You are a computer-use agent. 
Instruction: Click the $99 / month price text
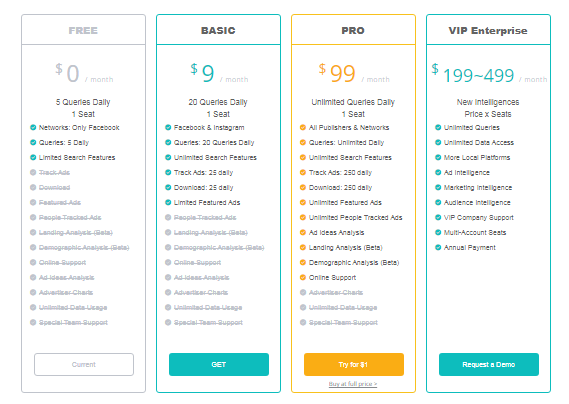[x=354, y=73]
